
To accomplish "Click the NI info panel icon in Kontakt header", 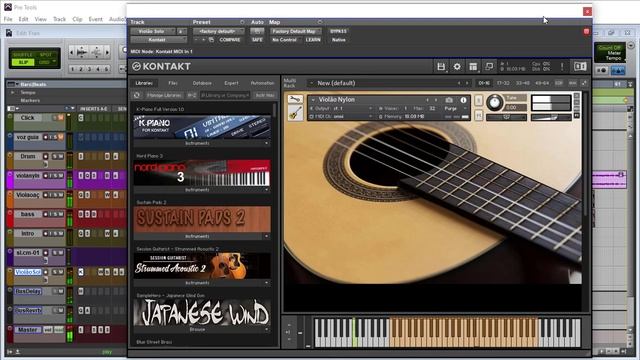I will pyautogui.click(x=580, y=67).
